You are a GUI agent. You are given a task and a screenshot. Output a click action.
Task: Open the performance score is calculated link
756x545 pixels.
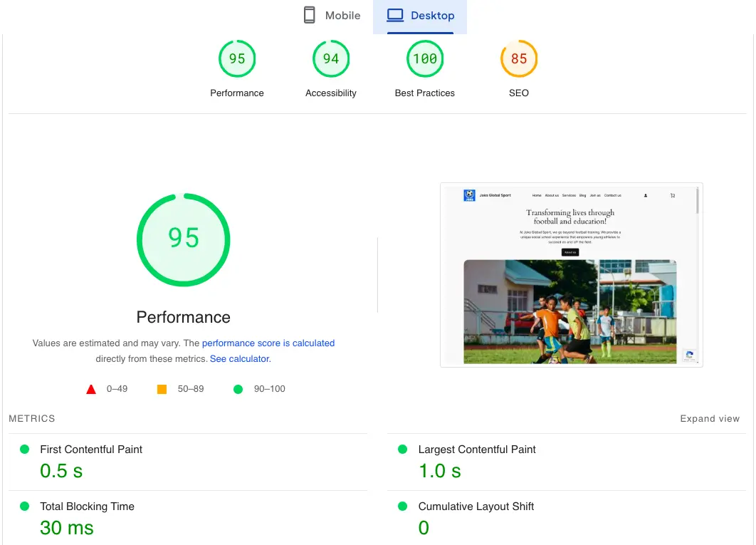click(268, 343)
